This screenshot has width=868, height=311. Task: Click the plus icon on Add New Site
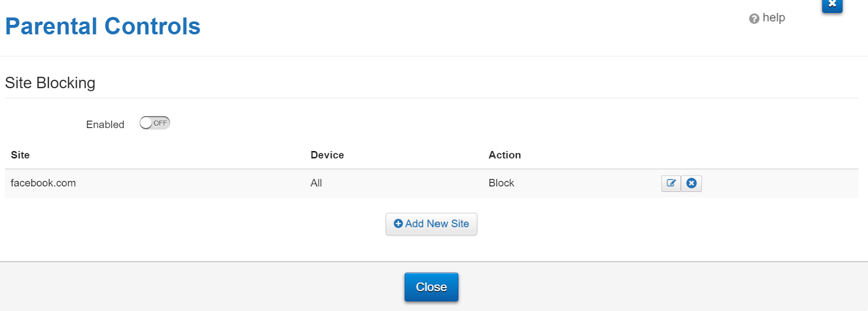coord(398,224)
